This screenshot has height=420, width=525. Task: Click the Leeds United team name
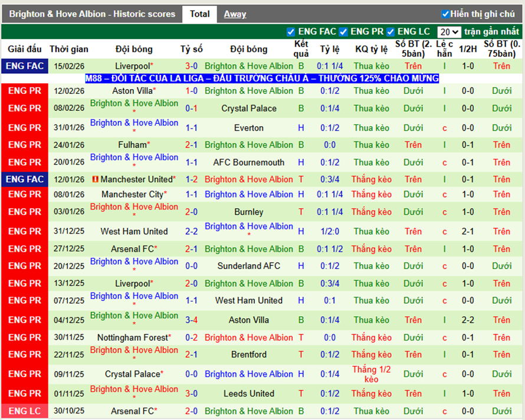(249, 393)
